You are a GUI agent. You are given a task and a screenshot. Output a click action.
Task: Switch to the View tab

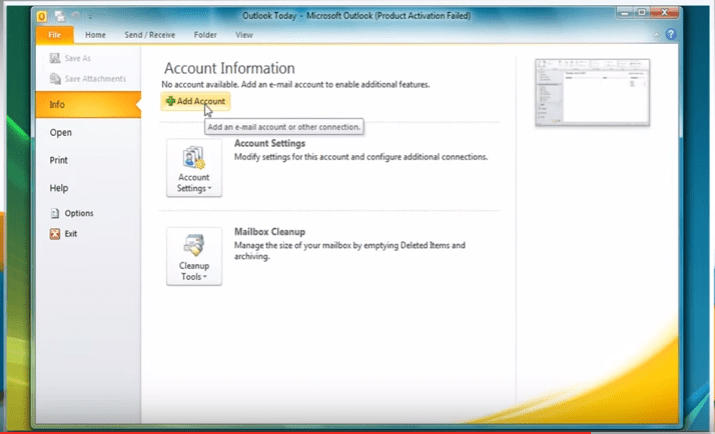coord(244,35)
